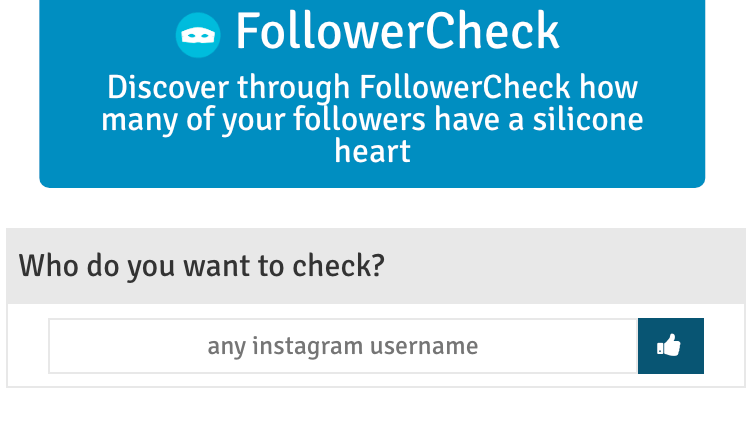The height and width of the screenshot is (440, 754).
Task: Click the white thumbs-up glyph
Action: [x=669, y=345]
